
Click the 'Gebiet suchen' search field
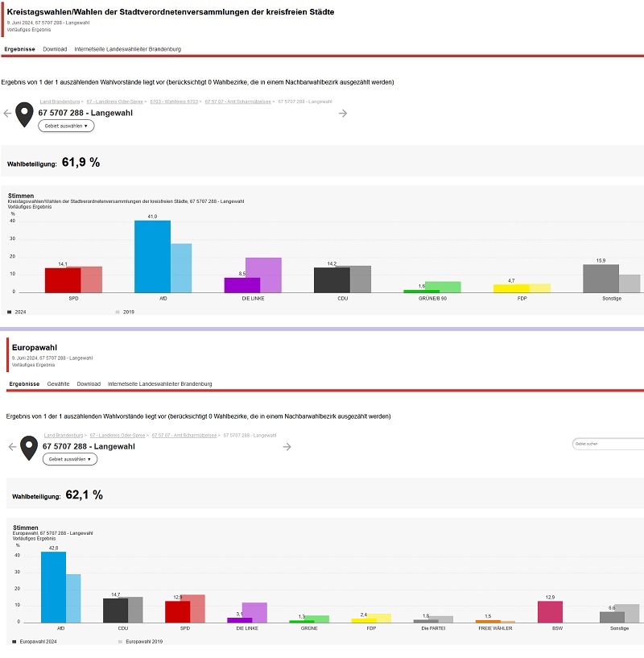[608, 444]
